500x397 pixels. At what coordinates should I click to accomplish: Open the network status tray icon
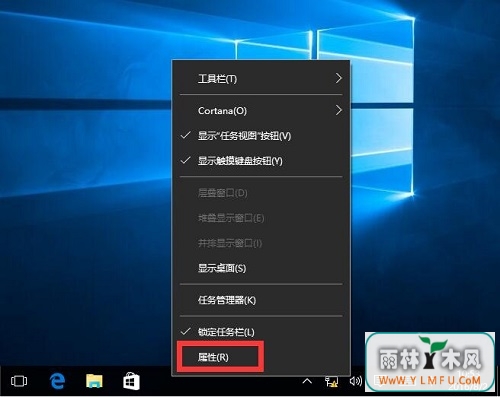pyautogui.click(x=332, y=381)
